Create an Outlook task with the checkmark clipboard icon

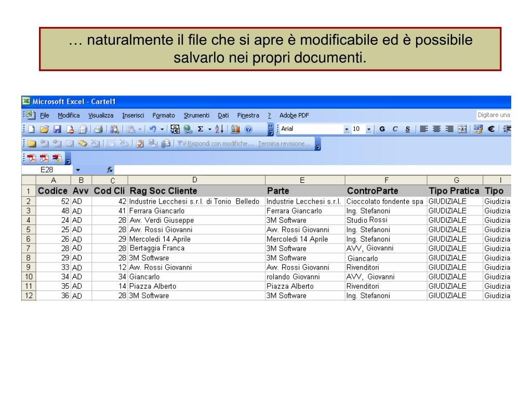click(140, 144)
